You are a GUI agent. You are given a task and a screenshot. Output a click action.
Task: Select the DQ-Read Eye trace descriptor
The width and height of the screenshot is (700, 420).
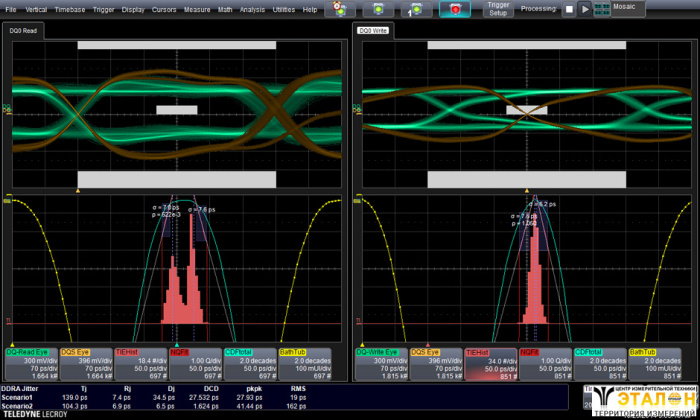click(31, 364)
